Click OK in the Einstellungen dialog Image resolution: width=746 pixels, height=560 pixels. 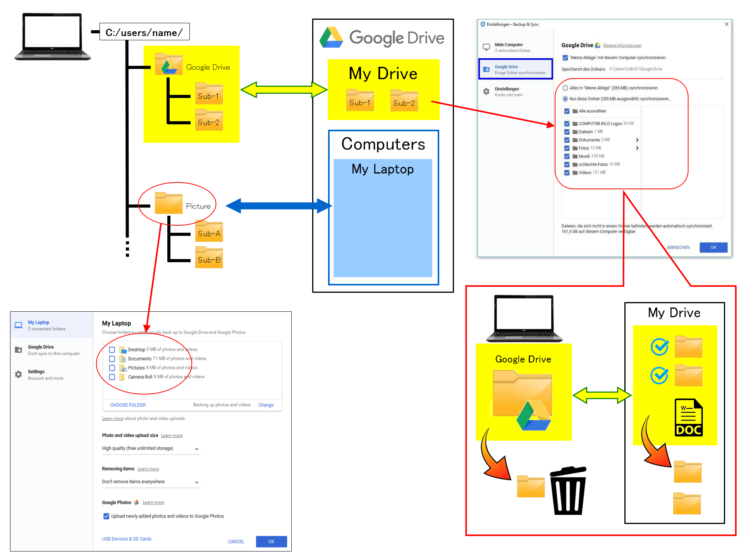[713, 247]
